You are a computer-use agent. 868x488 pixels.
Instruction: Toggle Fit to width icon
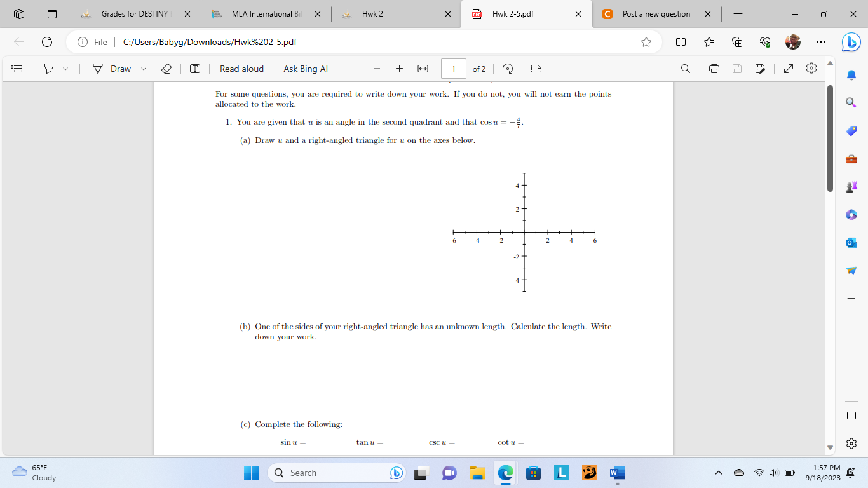coord(423,69)
